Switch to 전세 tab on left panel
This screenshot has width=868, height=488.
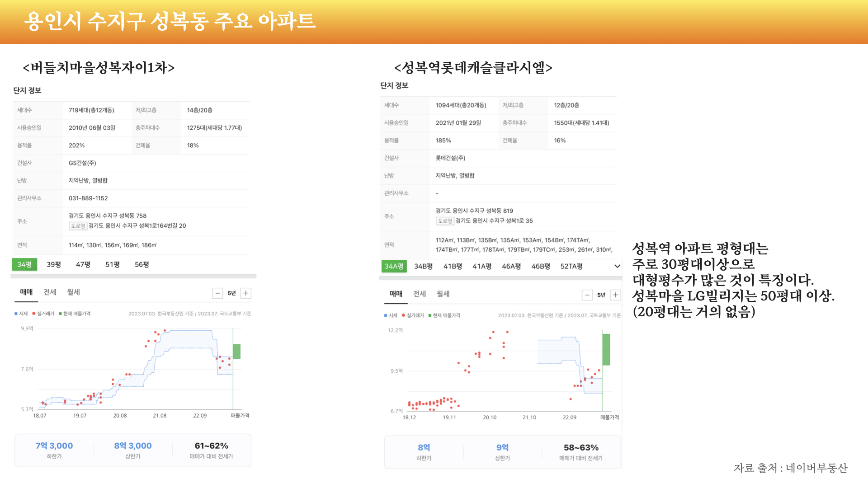[50, 292]
